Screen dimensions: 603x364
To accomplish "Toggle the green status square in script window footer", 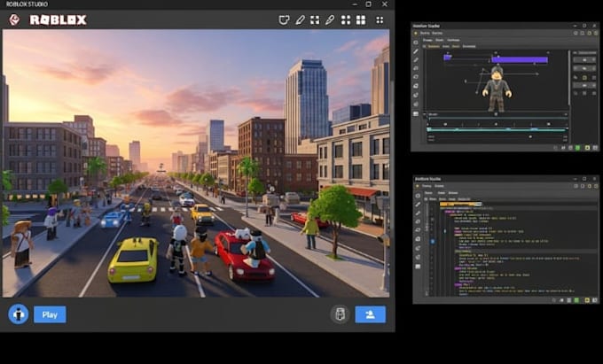I will pos(576,300).
